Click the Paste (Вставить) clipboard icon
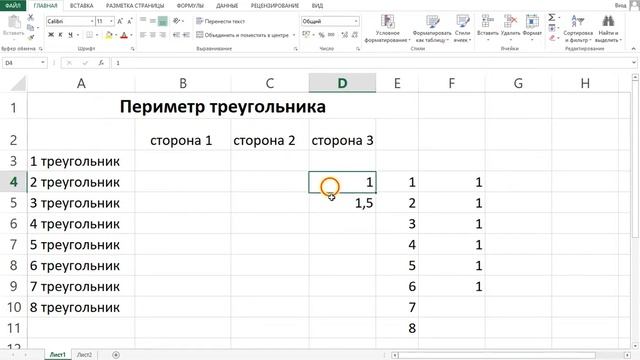640x360 pixels. (14, 23)
